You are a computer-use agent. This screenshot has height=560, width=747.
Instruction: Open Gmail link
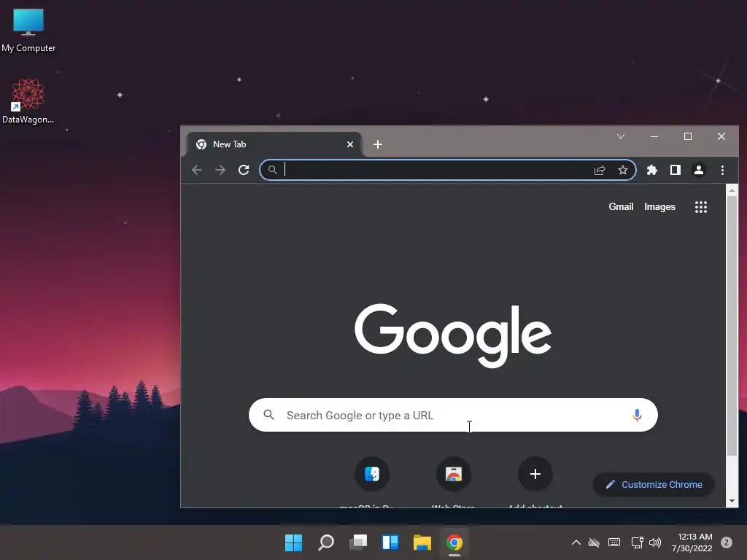click(x=621, y=206)
